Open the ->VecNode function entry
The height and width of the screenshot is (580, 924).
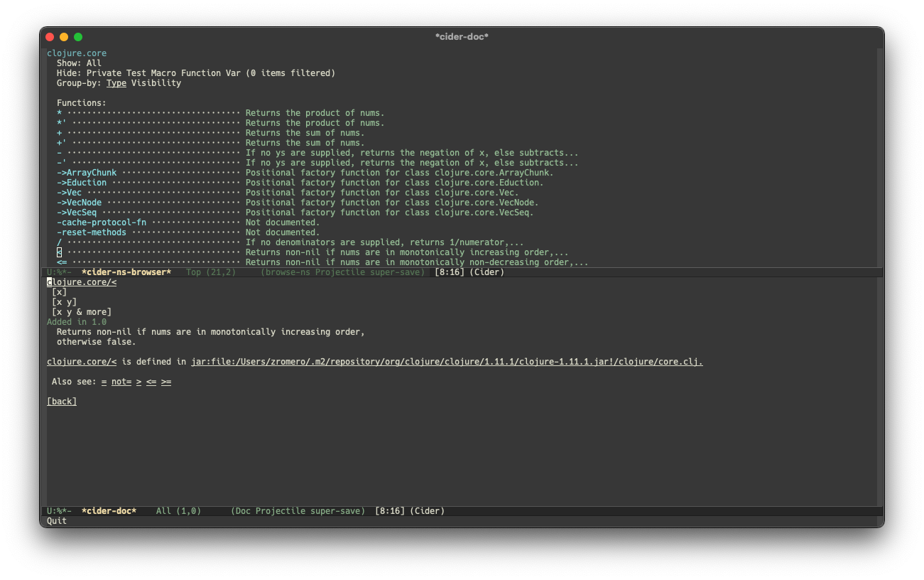click(x=80, y=203)
